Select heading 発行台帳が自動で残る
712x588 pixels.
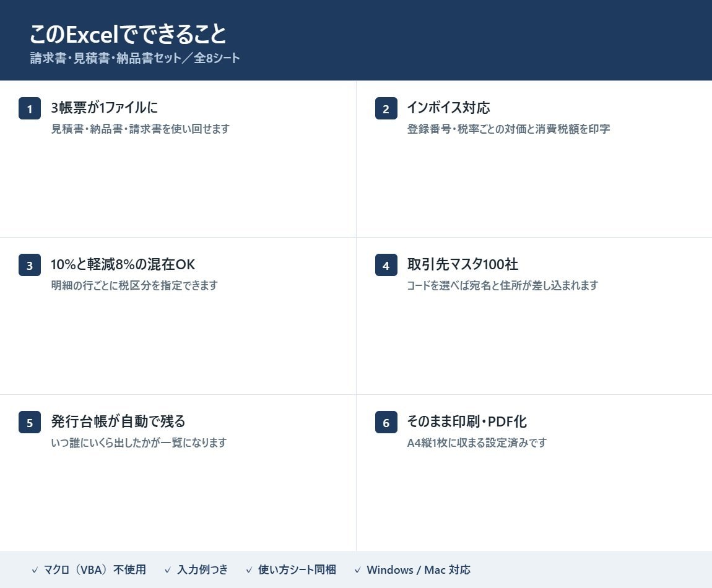click(x=118, y=422)
